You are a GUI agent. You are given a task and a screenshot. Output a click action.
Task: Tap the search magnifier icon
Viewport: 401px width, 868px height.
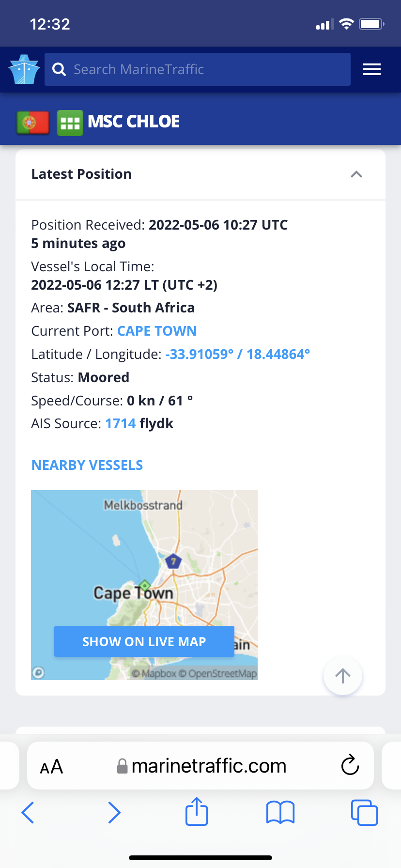(59, 70)
